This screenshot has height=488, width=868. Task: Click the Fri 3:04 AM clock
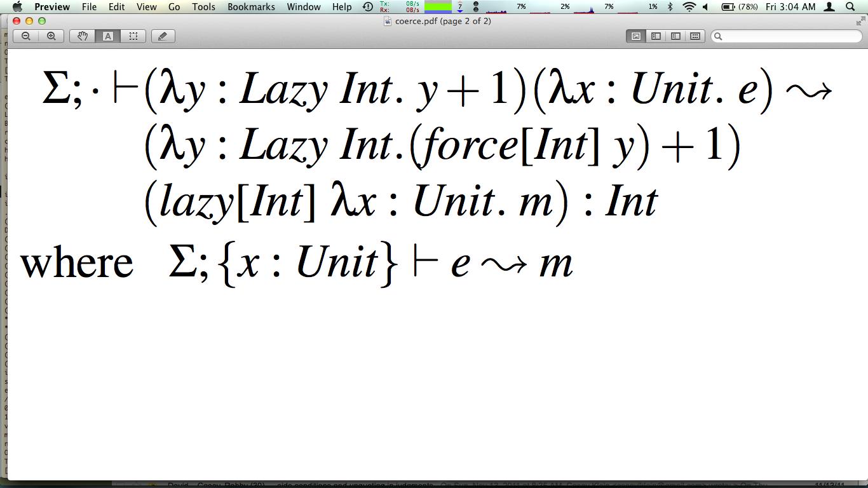[790, 7]
